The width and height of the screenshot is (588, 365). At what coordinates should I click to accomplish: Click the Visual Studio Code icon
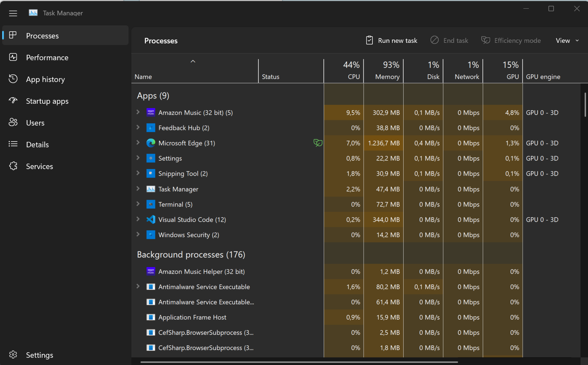point(151,220)
